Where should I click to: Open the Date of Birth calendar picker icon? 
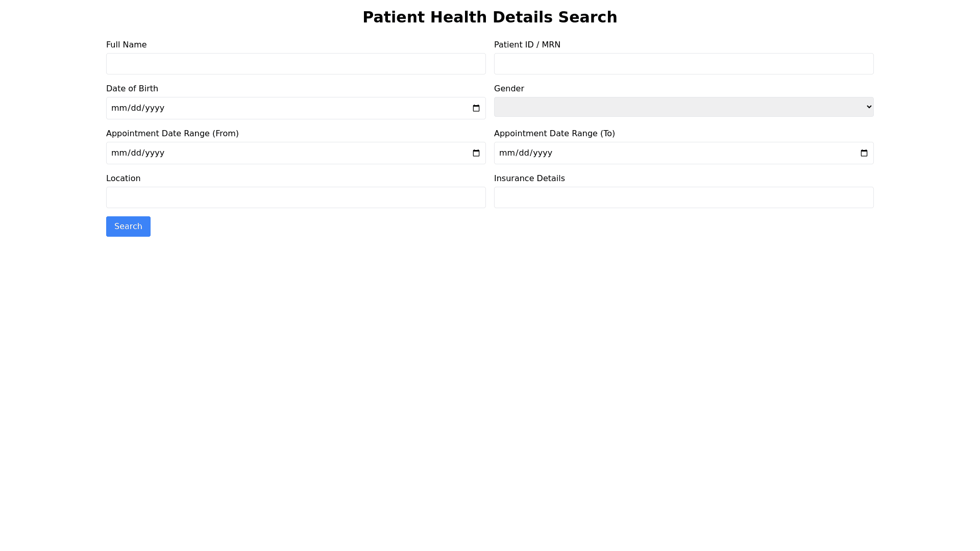tap(476, 108)
